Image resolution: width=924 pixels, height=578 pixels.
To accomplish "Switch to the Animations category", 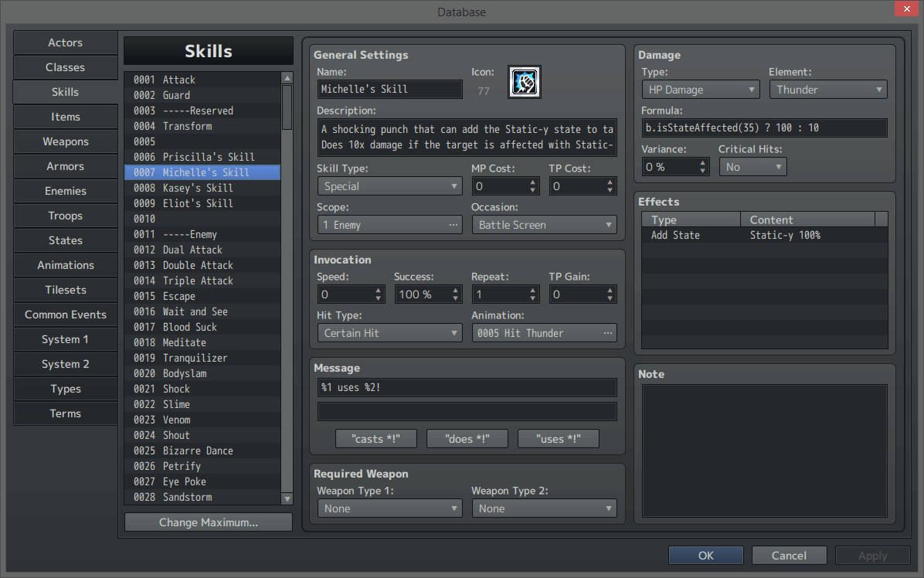I will coord(65,265).
